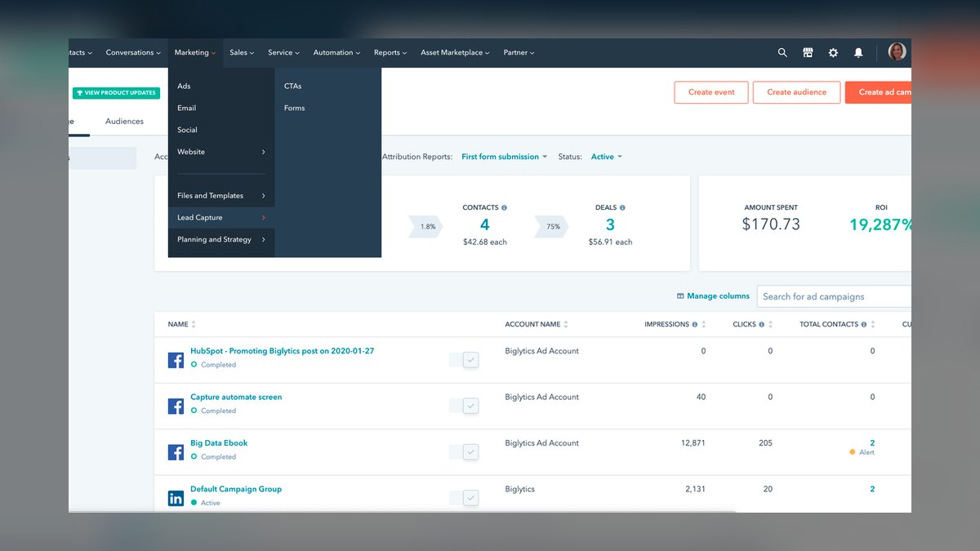Viewport: 980px width, 551px height.
Task: Sort by Impressions column arrows
Action: (x=704, y=324)
